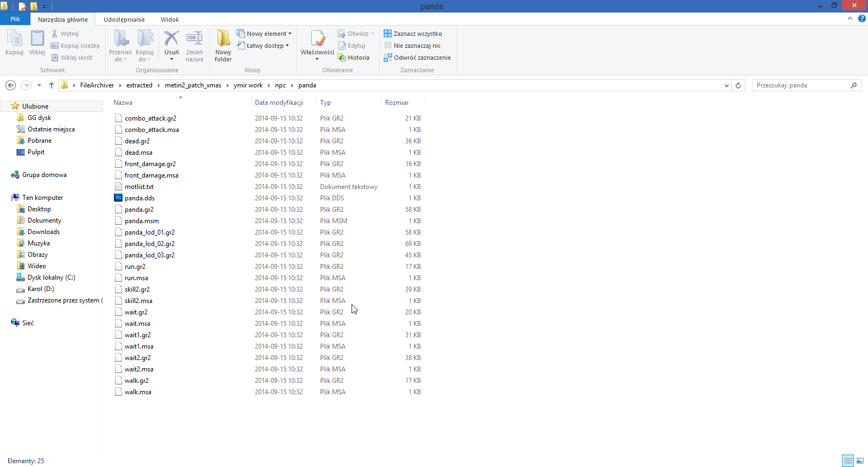Click the Historia icon in ribbon
Screen dimensions: 868x467
(x=342, y=58)
